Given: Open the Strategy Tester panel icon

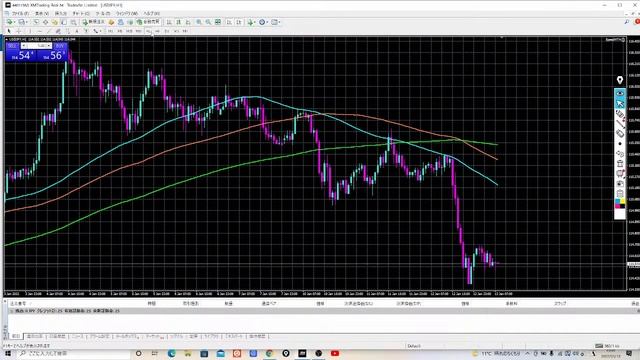Looking at the screenshot, I should click(74, 22).
